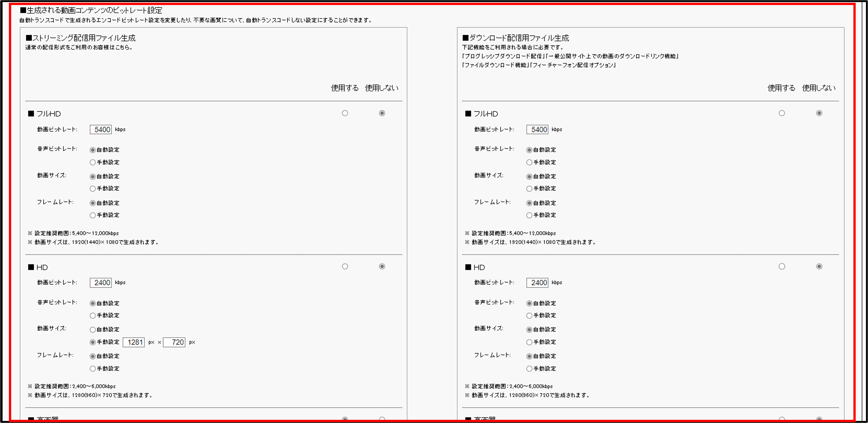Set streaming フルHD 動画サイズ to 手動設定

[x=93, y=189]
